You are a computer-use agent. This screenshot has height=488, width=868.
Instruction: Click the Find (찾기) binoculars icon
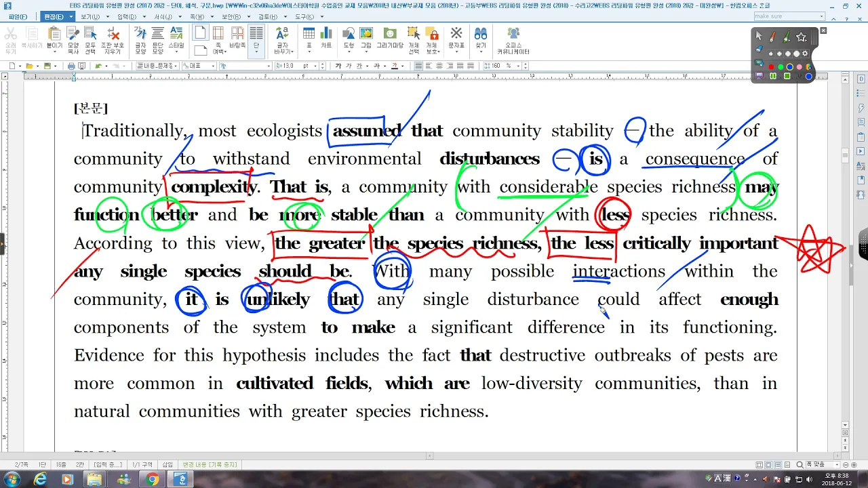tap(481, 41)
